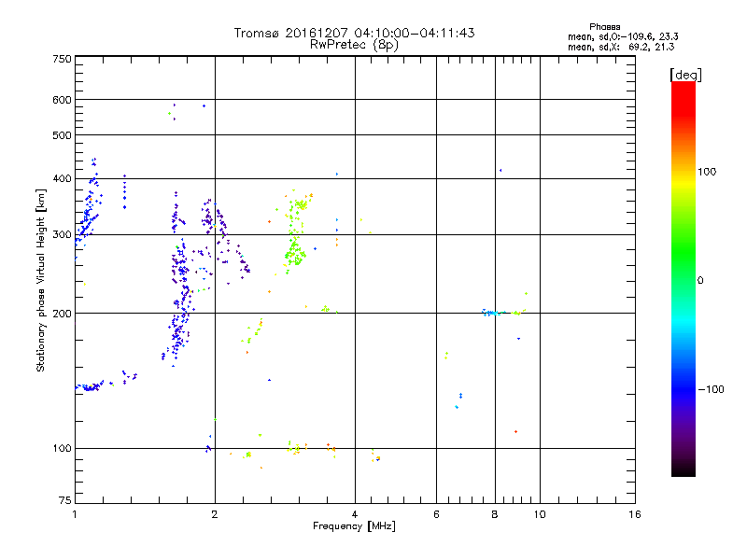Click the y-axis tick label '600'
747x560 pixels.
pyautogui.click(x=62, y=100)
